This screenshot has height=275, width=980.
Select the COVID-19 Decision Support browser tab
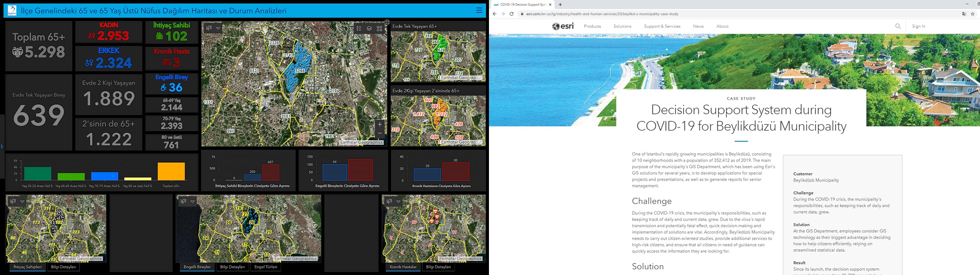[x=523, y=5]
